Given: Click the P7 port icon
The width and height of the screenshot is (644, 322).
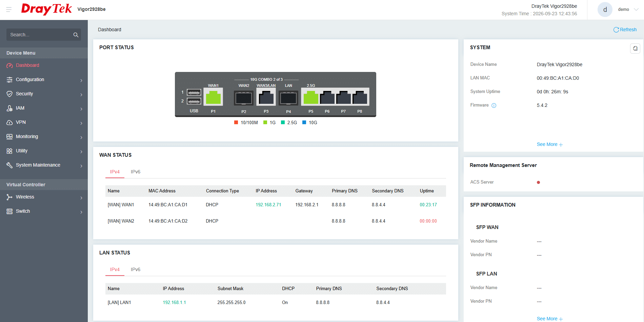Looking at the screenshot, I should tap(343, 97).
